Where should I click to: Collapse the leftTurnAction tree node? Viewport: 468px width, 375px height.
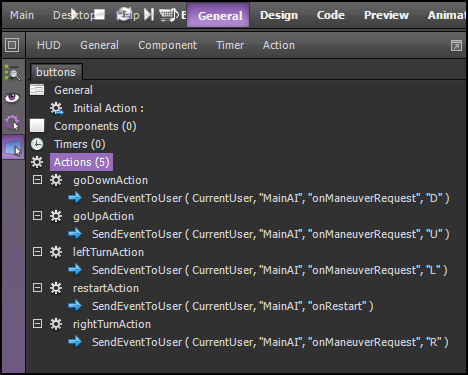37,252
